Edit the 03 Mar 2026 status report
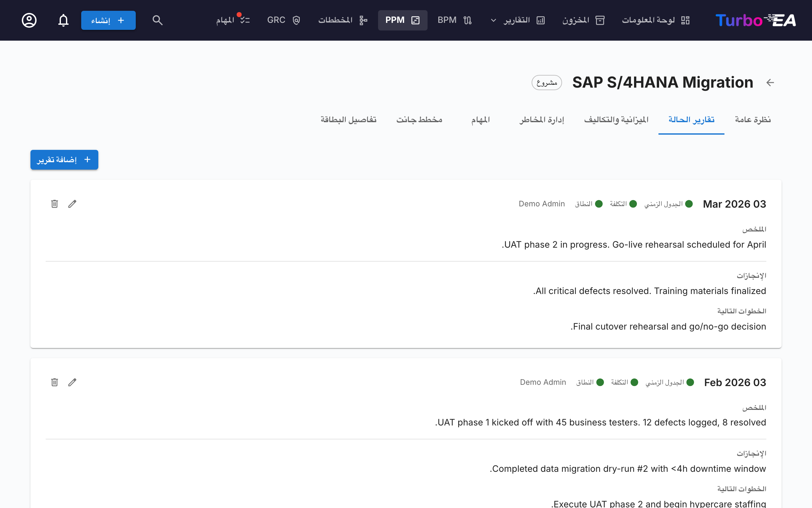This screenshot has width=812, height=508. pos(72,204)
